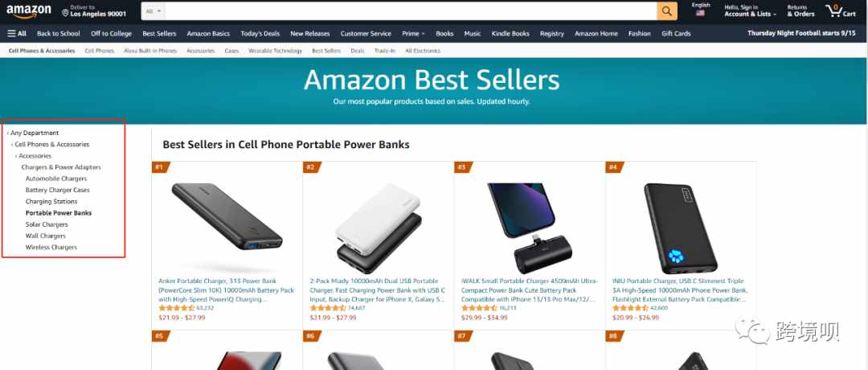Click the INIU power bank product image

[x=681, y=228]
